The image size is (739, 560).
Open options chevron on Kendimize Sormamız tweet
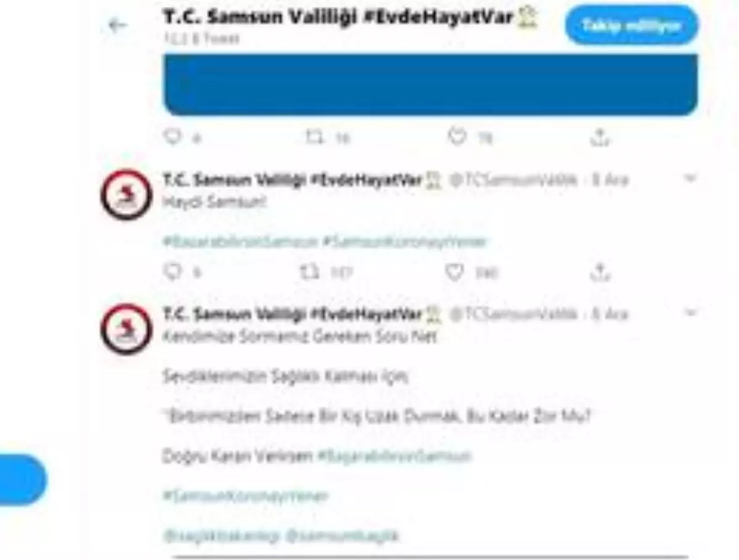[x=690, y=313]
